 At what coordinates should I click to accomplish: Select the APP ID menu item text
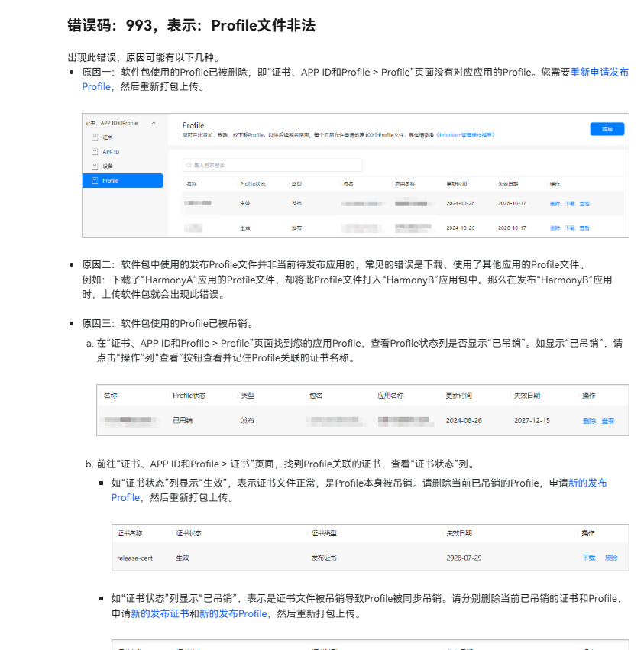(x=111, y=152)
